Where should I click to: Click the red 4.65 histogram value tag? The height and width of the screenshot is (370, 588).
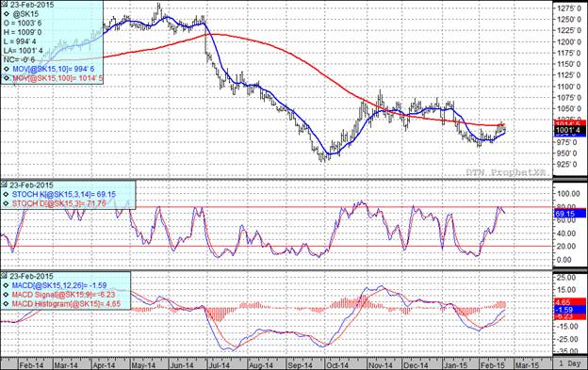click(569, 302)
